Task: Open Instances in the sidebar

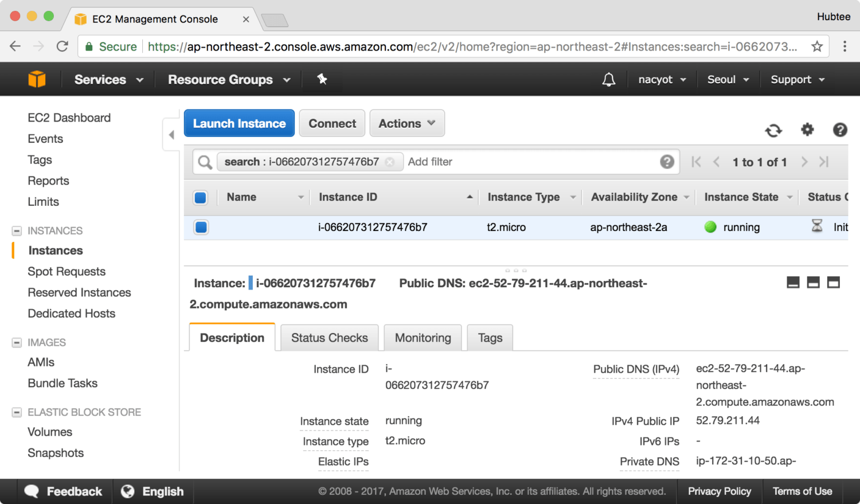Action: (56, 251)
